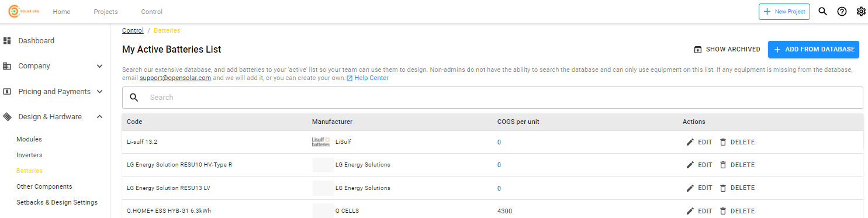868x218 pixels.
Task: Go to Other Components in sidebar
Action: [44, 186]
